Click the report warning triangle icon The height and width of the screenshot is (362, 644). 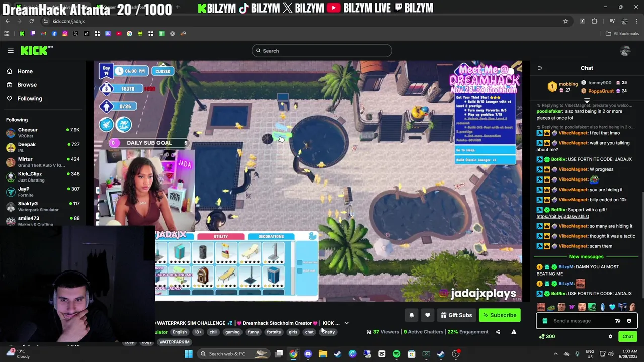(x=514, y=332)
